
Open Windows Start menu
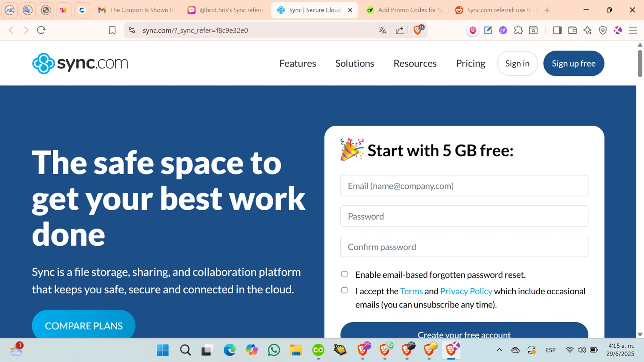coord(163,350)
